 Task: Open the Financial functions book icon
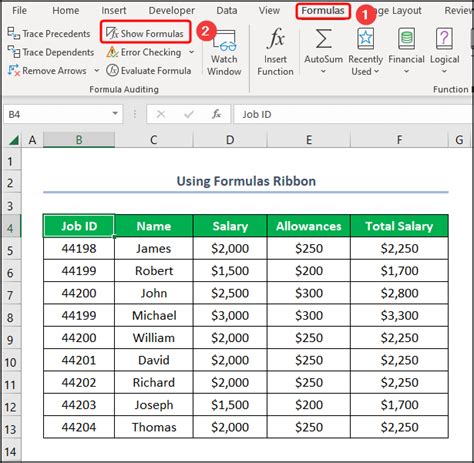(406, 38)
